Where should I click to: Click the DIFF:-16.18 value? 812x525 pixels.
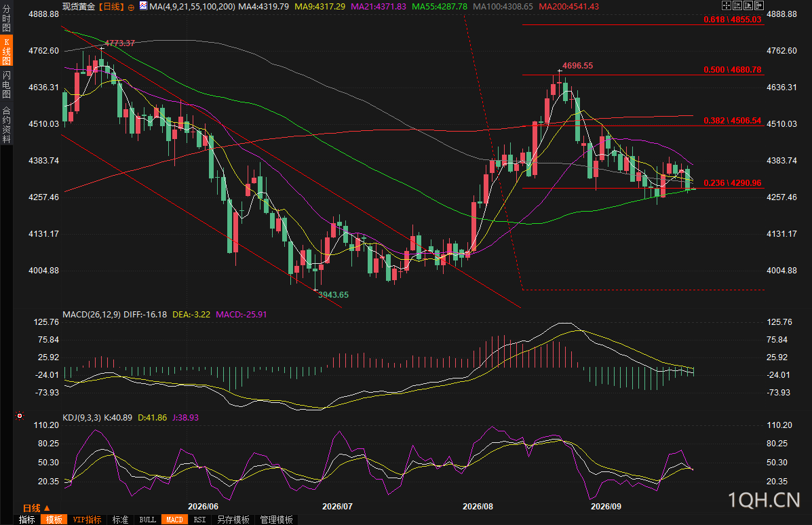click(x=145, y=314)
